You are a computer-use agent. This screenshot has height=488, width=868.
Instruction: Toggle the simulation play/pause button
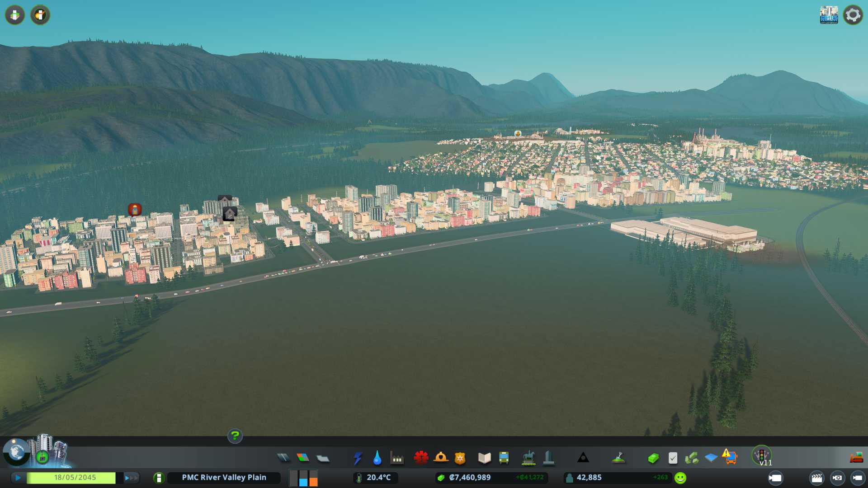coord(18,478)
